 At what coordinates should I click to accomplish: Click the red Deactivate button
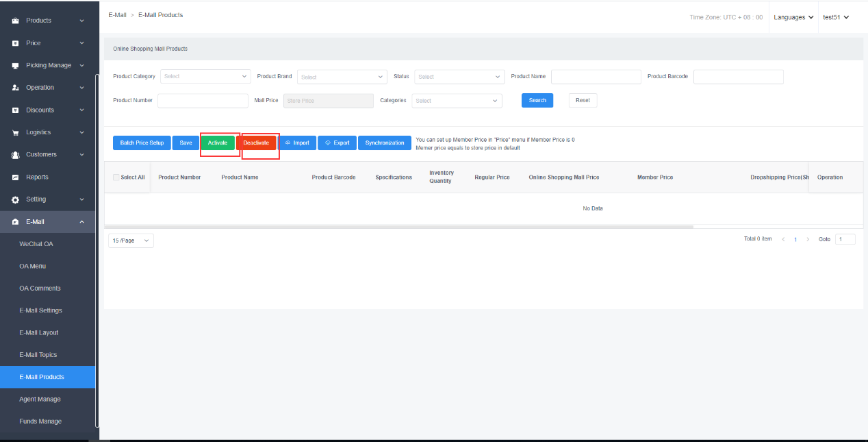256,143
